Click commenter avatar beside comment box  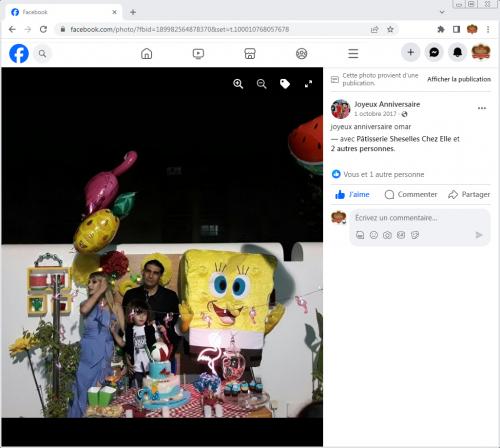[x=338, y=217]
